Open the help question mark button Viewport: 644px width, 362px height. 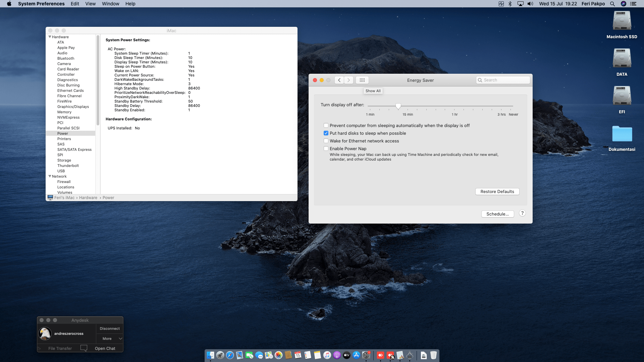point(522,213)
